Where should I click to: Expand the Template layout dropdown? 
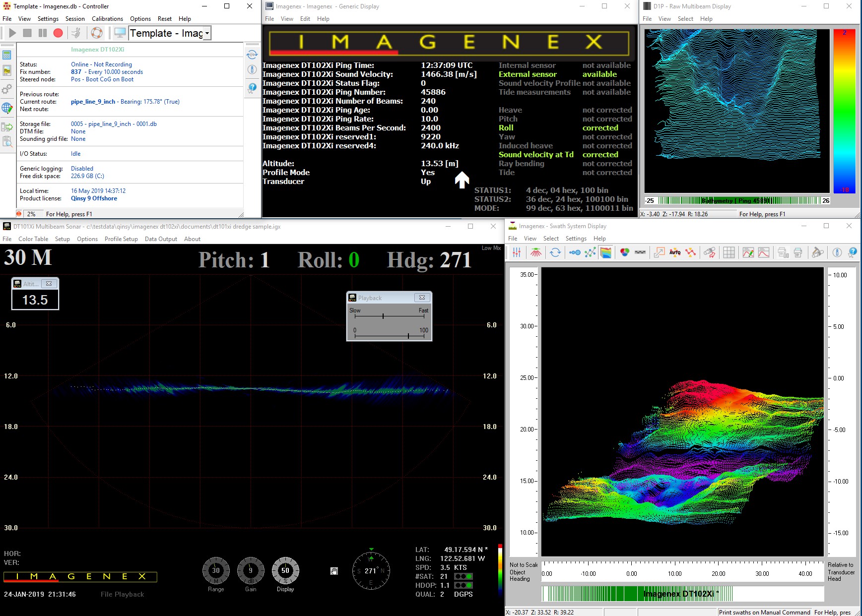point(207,33)
